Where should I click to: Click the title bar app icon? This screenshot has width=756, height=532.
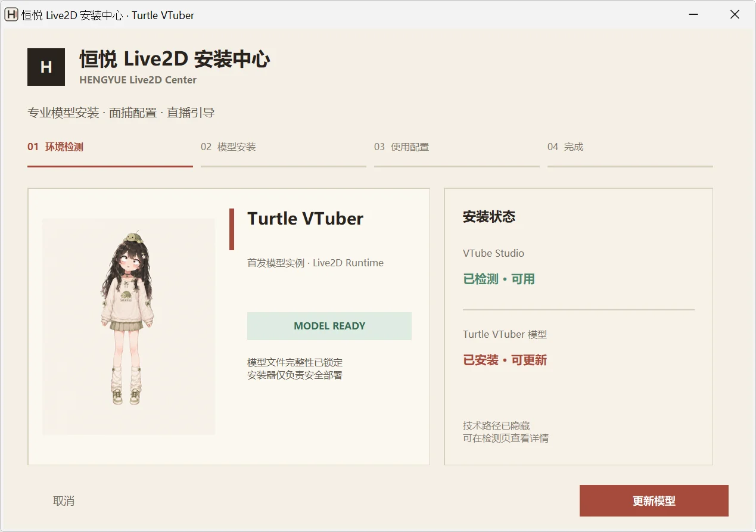point(11,15)
